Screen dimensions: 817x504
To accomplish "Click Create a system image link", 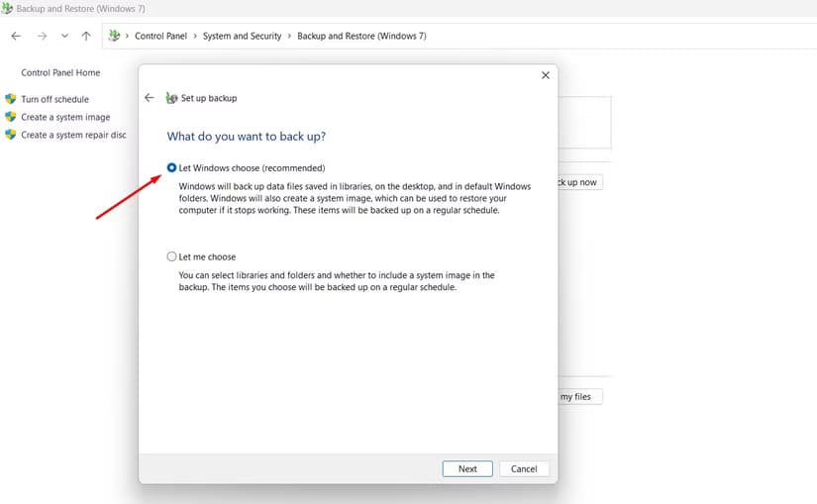I will pos(65,117).
